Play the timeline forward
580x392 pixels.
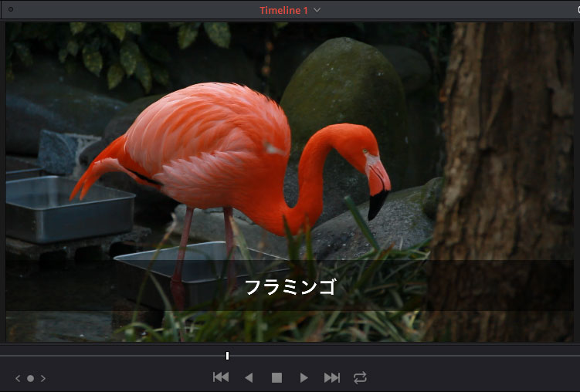[304, 377]
